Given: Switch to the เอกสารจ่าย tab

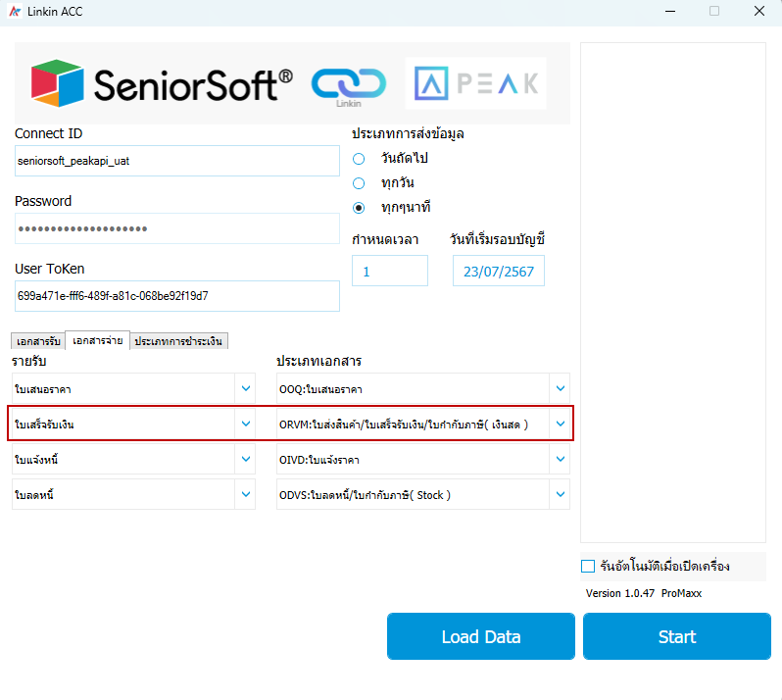Looking at the screenshot, I should [x=98, y=340].
